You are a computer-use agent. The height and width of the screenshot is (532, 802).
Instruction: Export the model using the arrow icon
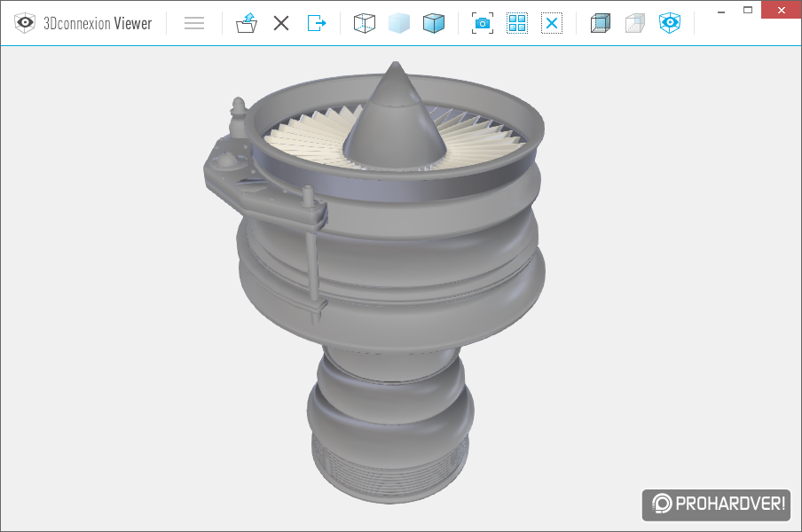point(317,23)
